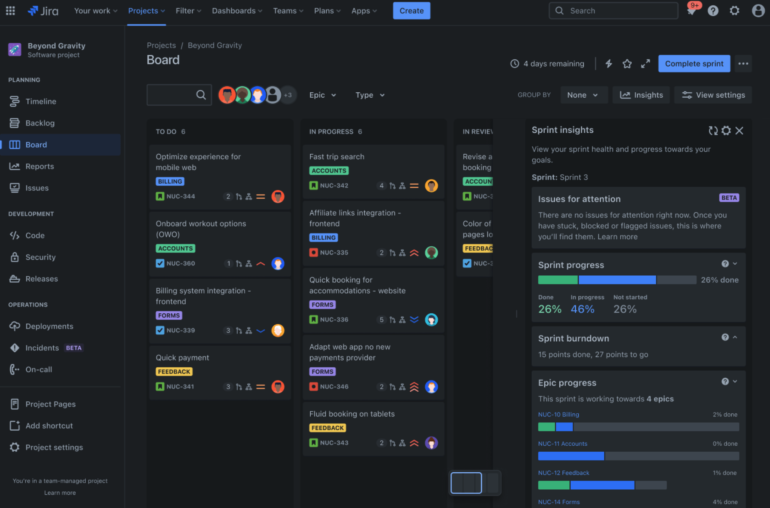Open the Teams menu
The image size is (770, 508).
pyautogui.click(x=288, y=10)
